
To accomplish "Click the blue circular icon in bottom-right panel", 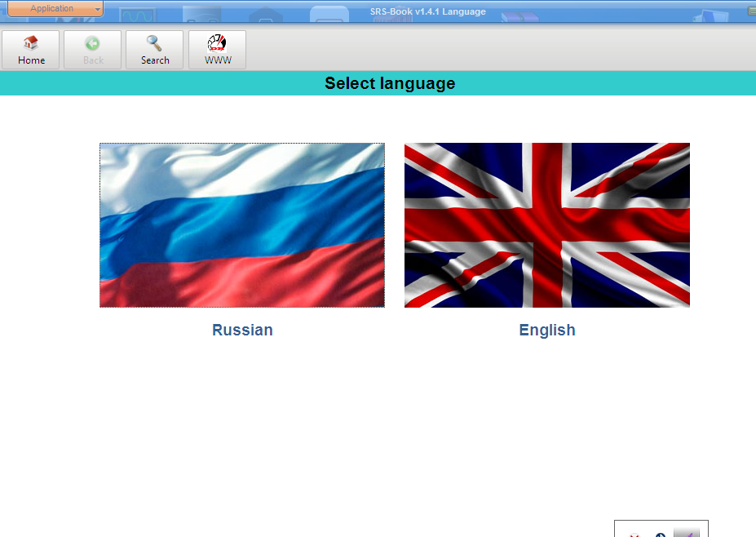I will (661, 535).
